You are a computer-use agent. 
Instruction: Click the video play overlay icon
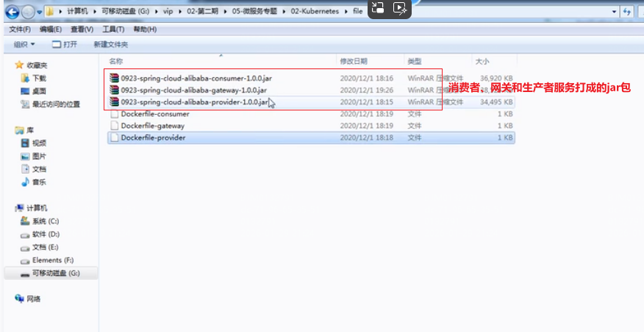click(400, 8)
